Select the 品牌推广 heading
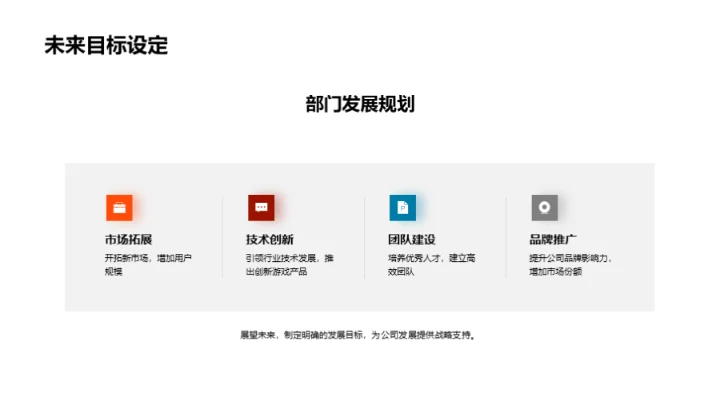The image size is (720, 404). 553,240
